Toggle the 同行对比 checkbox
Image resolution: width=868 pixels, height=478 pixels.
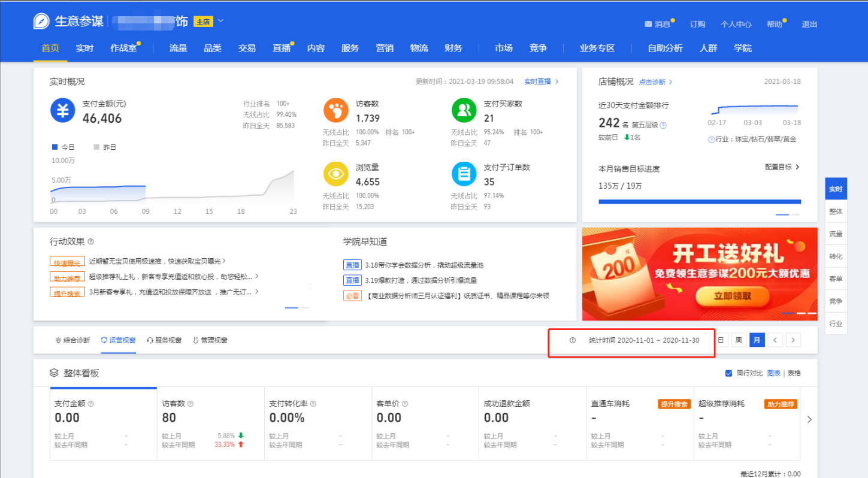728,373
